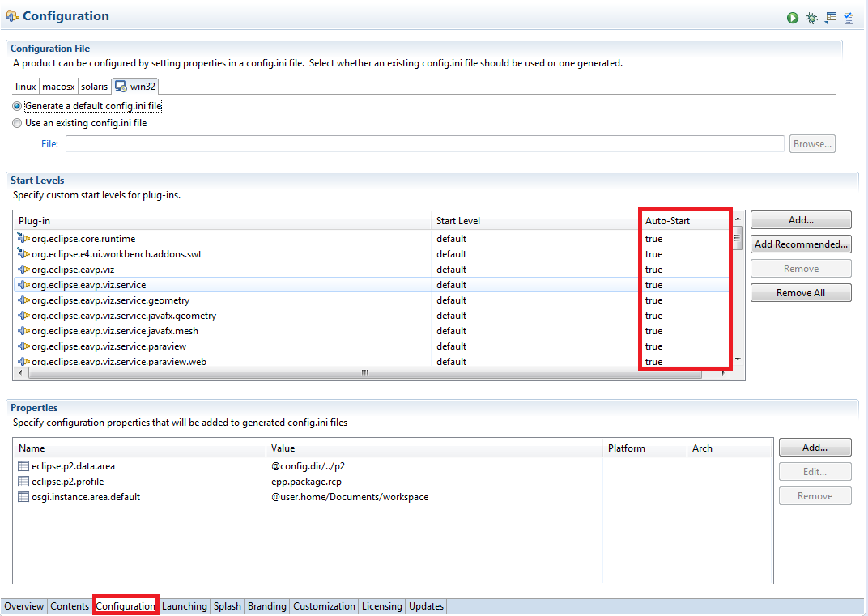Click Add... in the Start Levels section

(801, 219)
